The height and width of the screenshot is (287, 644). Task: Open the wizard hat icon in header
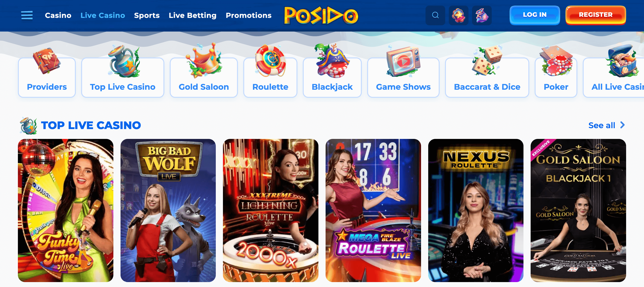click(482, 15)
